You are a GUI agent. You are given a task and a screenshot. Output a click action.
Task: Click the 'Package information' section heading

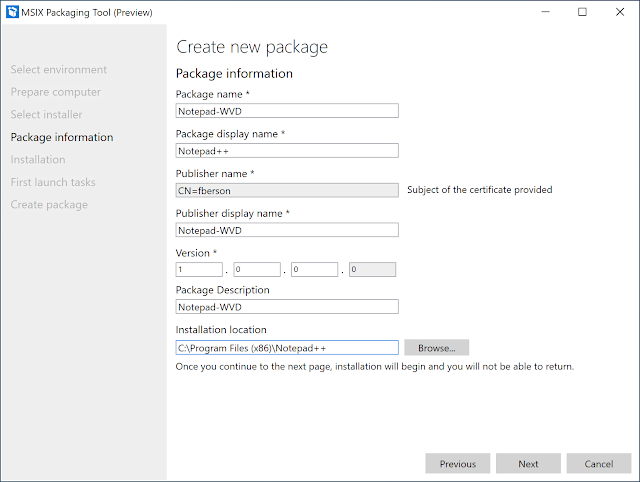234,73
